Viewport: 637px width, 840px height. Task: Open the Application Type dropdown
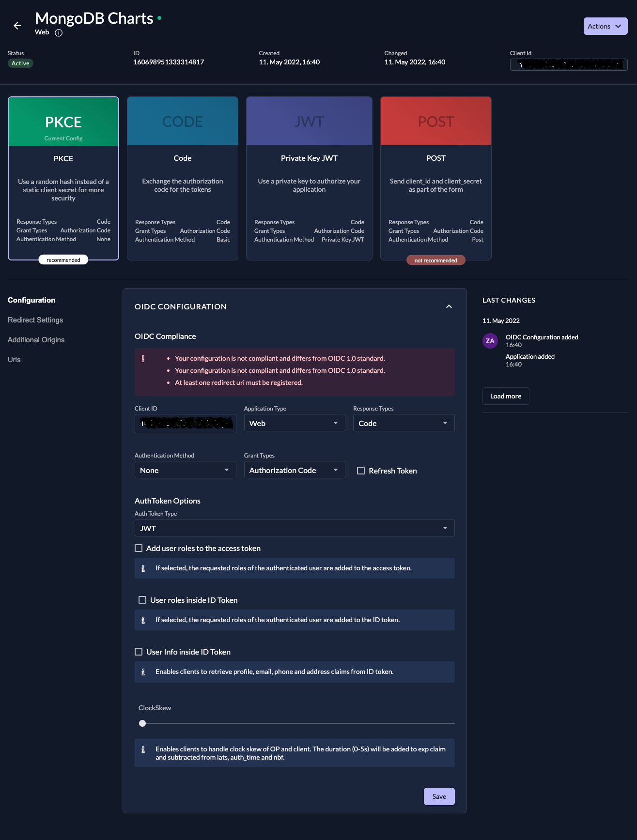pyautogui.click(x=294, y=423)
